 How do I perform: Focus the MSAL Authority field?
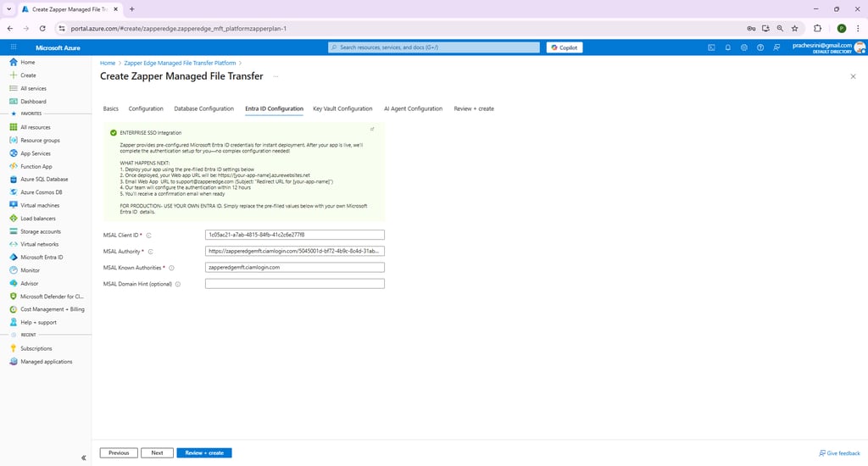tap(294, 252)
